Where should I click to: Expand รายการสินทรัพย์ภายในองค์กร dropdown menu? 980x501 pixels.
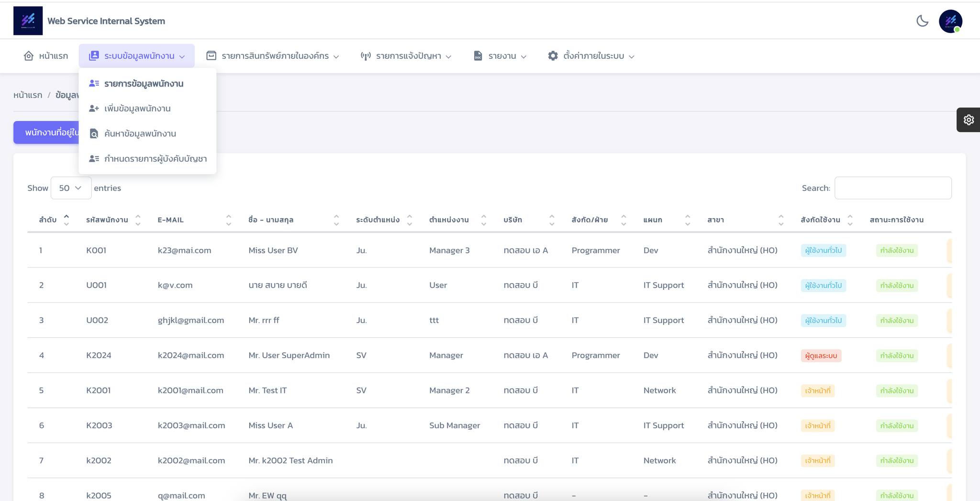273,56
